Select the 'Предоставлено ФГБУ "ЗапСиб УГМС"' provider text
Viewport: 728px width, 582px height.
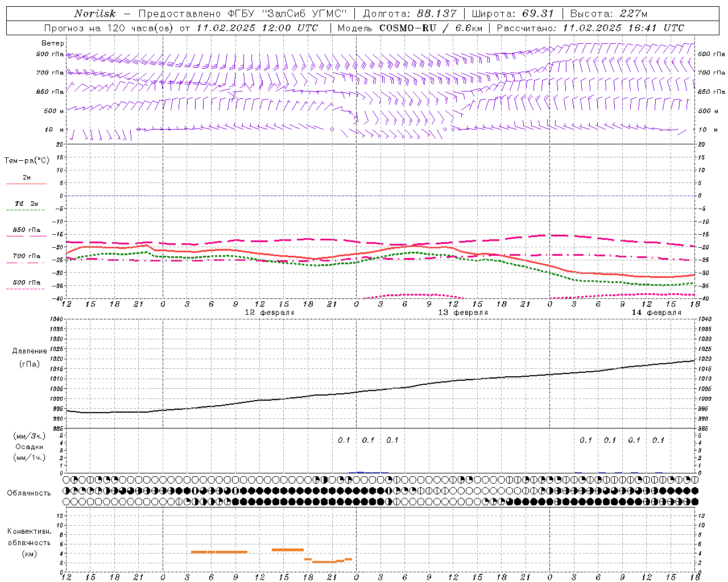click(x=243, y=14)
